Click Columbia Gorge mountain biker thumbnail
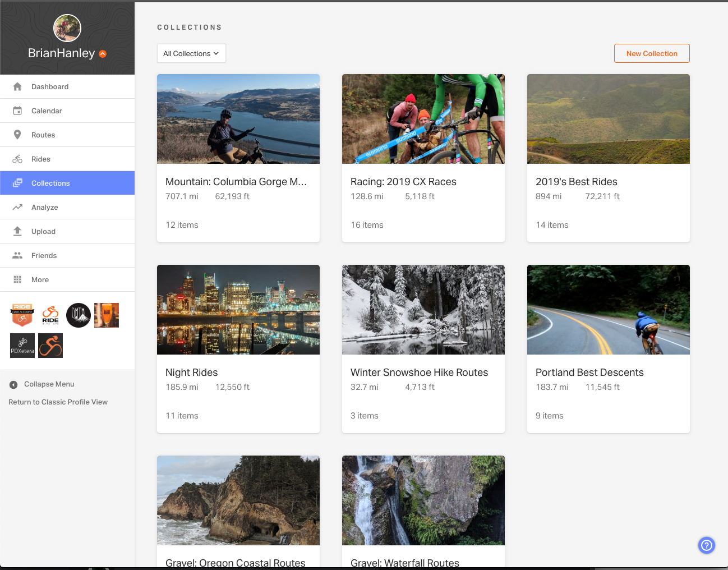Viewport: 728px width, 570px height. pyautogui.click(x=238, y=119)
